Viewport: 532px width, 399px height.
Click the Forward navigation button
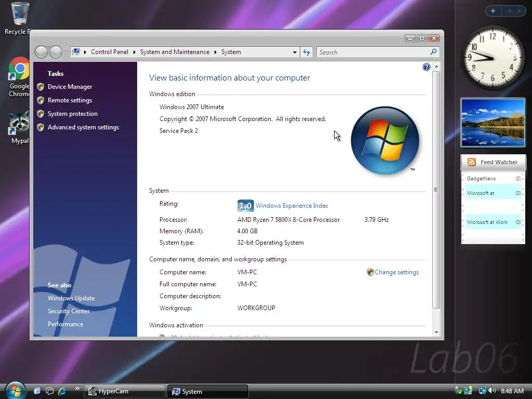click(56, 52)
